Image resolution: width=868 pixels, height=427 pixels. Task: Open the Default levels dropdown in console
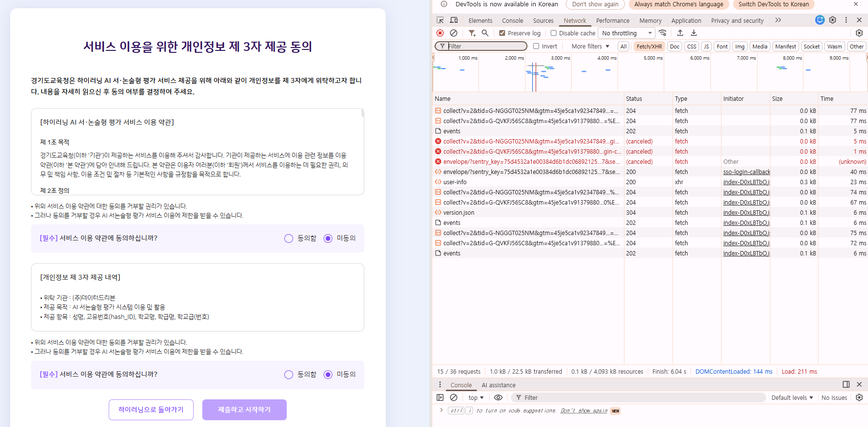point(792,397)
